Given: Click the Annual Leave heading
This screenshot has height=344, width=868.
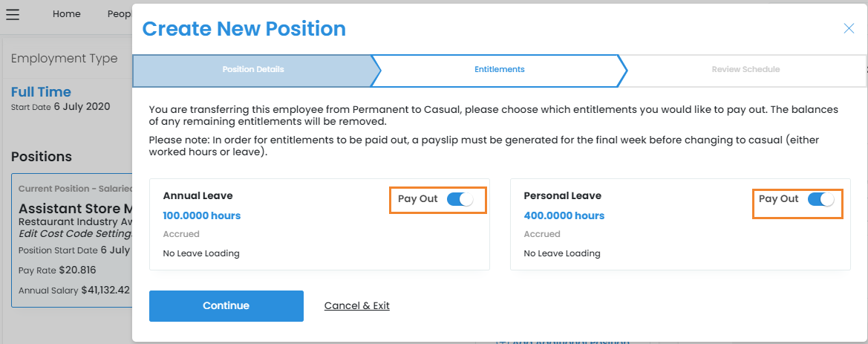Looking at the screenshot, I should [198, 196].
